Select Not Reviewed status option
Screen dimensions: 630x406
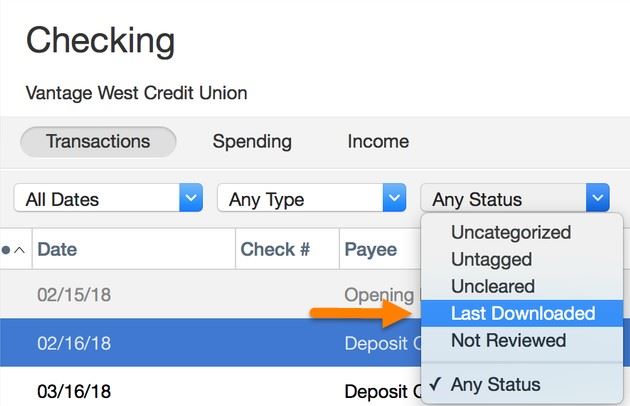pyautogui.click(x=508, y=340)
